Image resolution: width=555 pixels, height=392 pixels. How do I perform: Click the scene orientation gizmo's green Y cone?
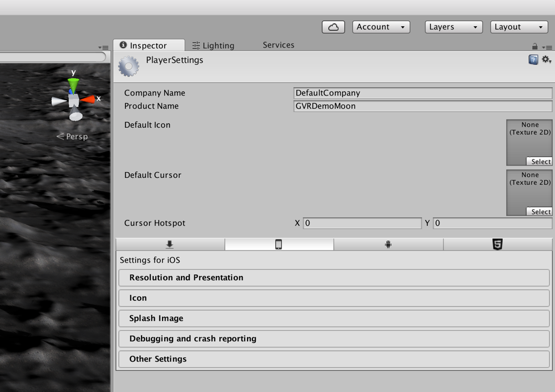73,85
